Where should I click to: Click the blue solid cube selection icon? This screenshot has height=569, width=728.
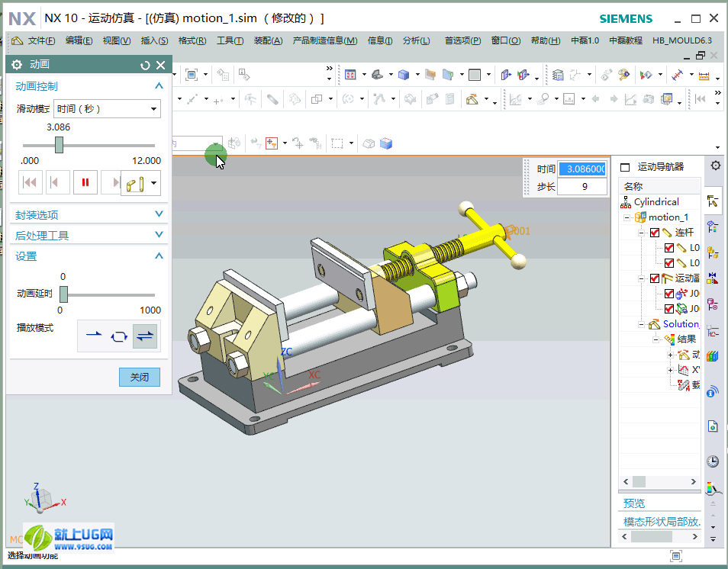[x=386, y=143]
